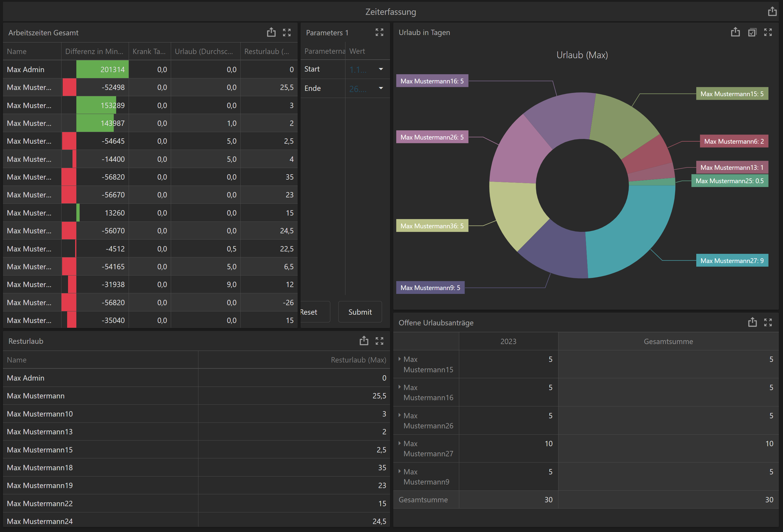Click the Max Mustermann26: 5 chart label
783x532 pixels.
(x=432, y=137)
